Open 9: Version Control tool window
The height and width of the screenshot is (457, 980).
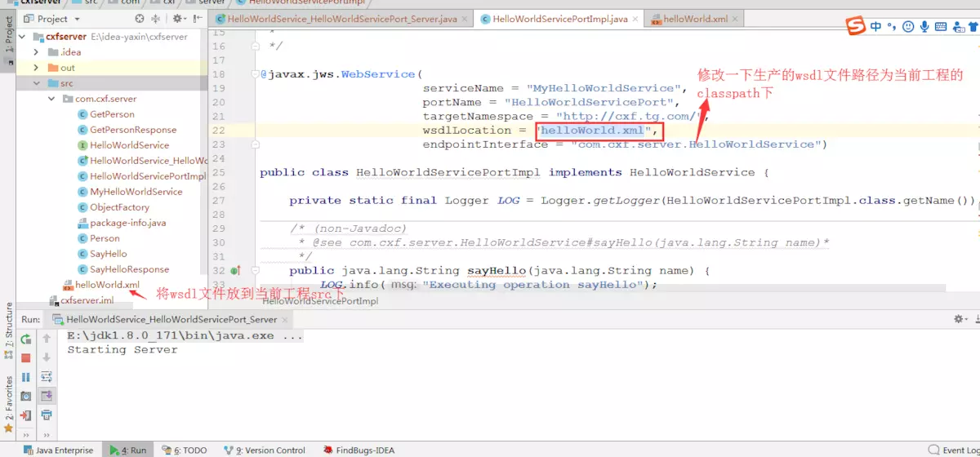pyautogui.click(x=264, y=450)
